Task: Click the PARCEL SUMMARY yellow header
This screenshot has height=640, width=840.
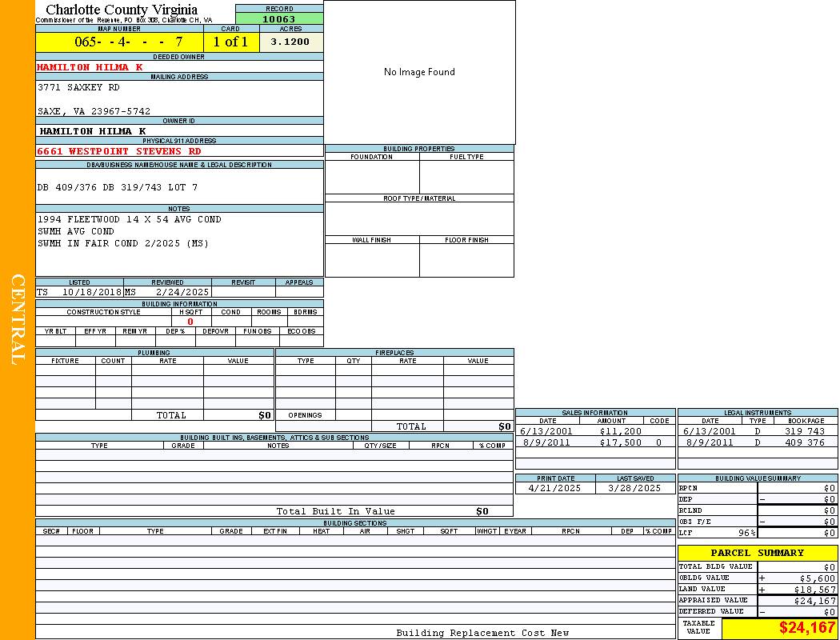Action: point(757,553)
